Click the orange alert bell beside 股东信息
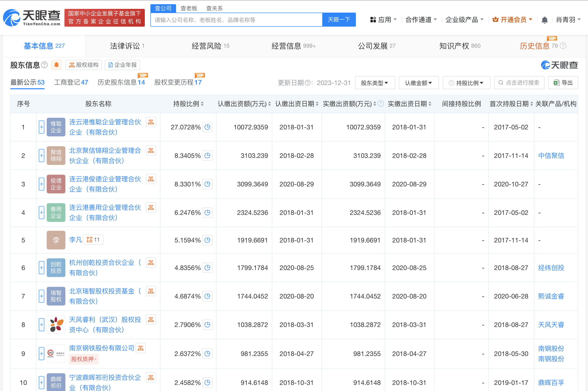 coord(57,65)
